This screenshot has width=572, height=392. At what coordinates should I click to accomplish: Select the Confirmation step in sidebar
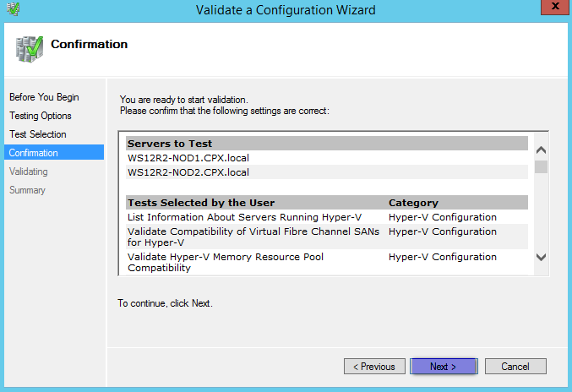(54, 152)
